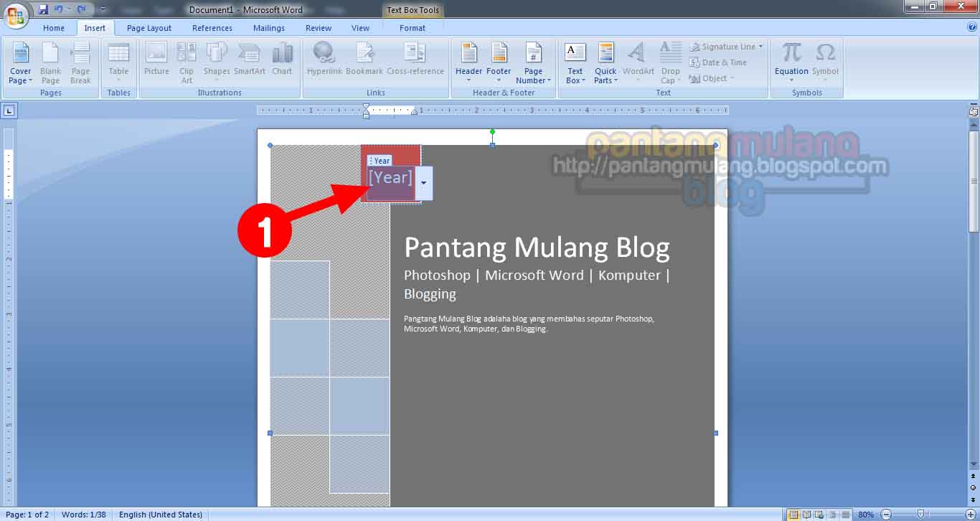Image resolution: width=980 pixels, height=521 pixels.
Task: Click Page: 1 of 2 in status bar
Action: [27, 515]
